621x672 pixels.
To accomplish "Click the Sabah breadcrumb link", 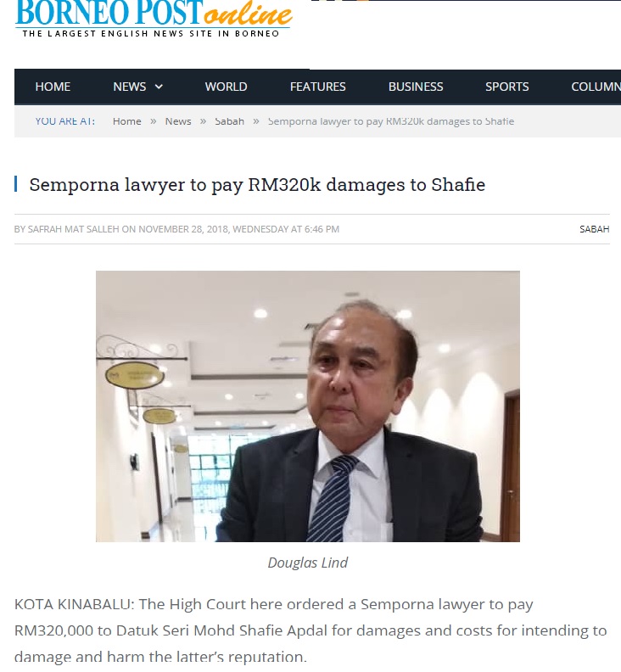I will (x=229, y=121).
